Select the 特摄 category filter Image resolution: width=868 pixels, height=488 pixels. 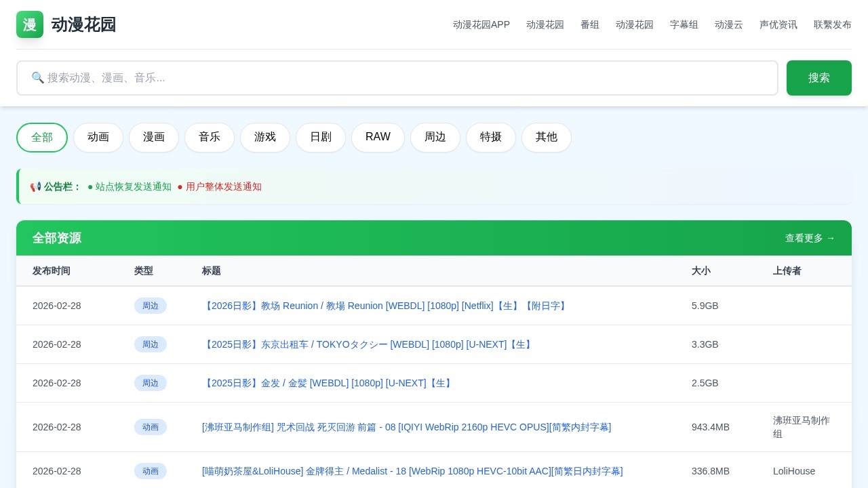pyautogui.click(x=491, y=137)
